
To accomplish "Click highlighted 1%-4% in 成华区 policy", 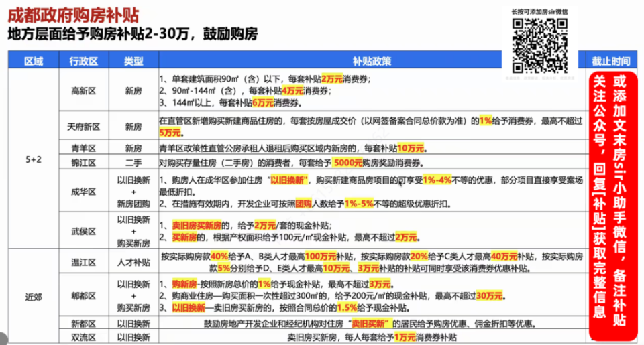I will pos(437,180).
